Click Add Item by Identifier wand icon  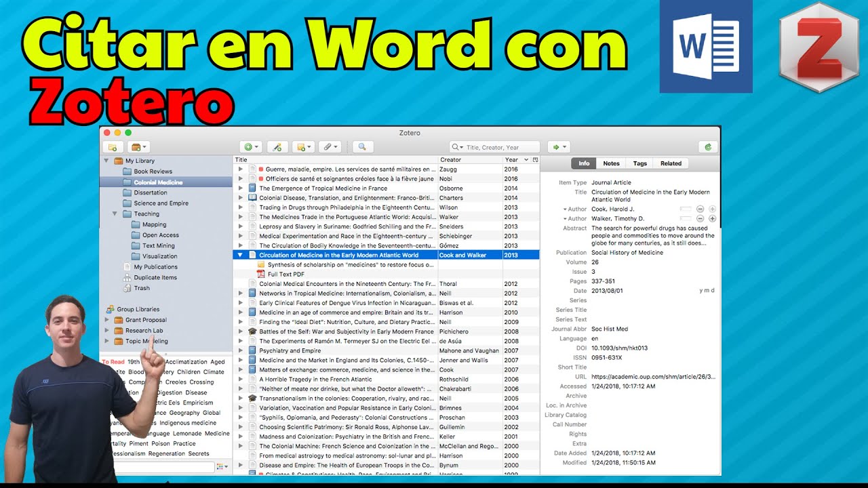(277, 146)
